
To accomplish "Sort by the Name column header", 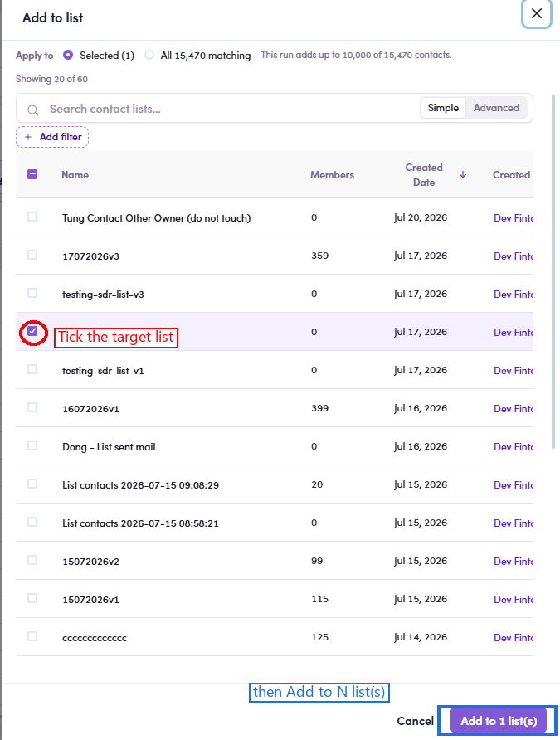I will [75, 174].
